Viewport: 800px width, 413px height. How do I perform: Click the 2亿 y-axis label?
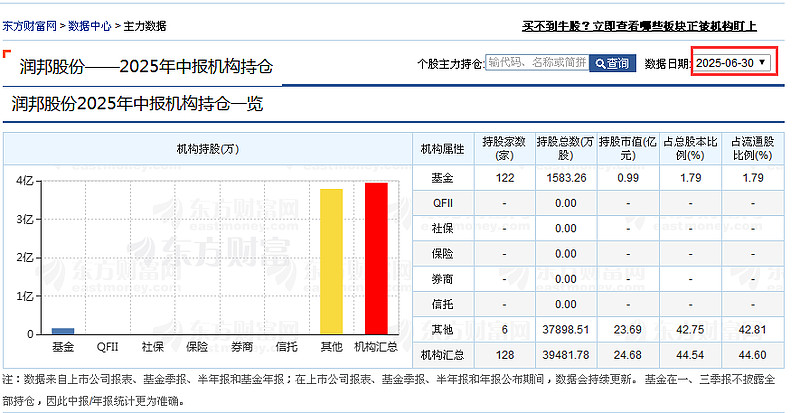(x=25, y=258)
